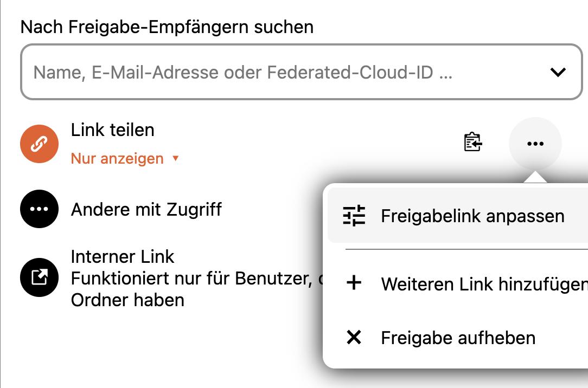This screenshot has width=588, height=388.
Task: Click the X icon beside Freigabe aufheben
Action: [x=354, y=338]
